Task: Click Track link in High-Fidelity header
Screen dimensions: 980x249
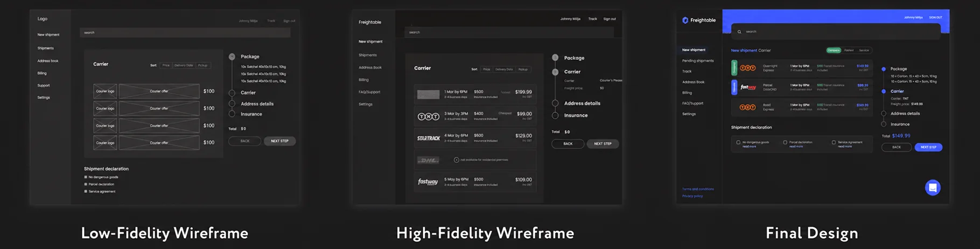Action: point(592,19)
